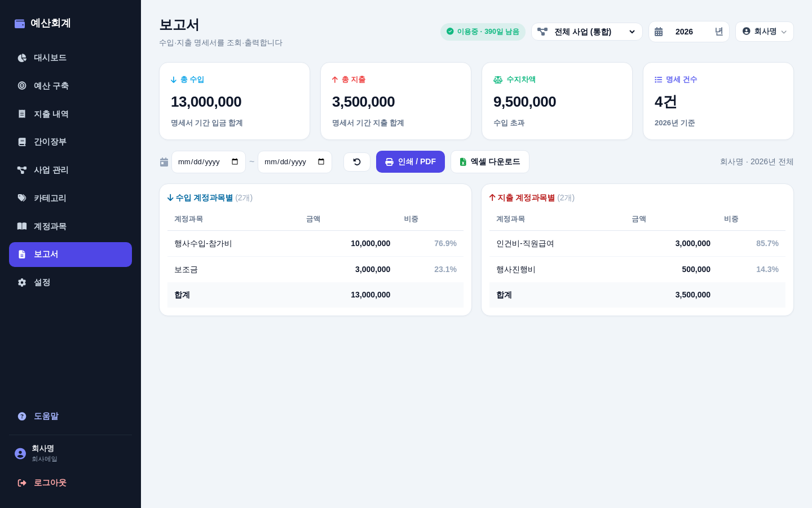Click the end date input field
812x508 pixels.
295,162
